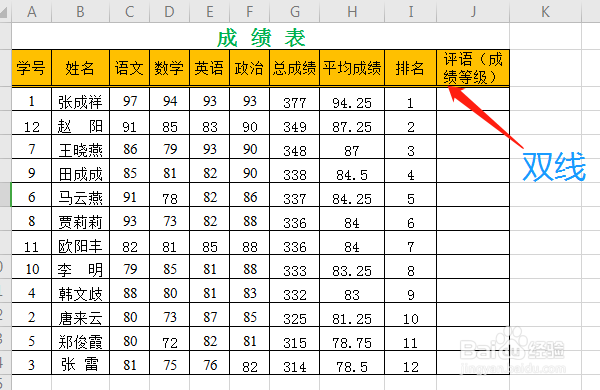Select total score cell 314
This screenshot has width=600, height=390.
point(295,363)
